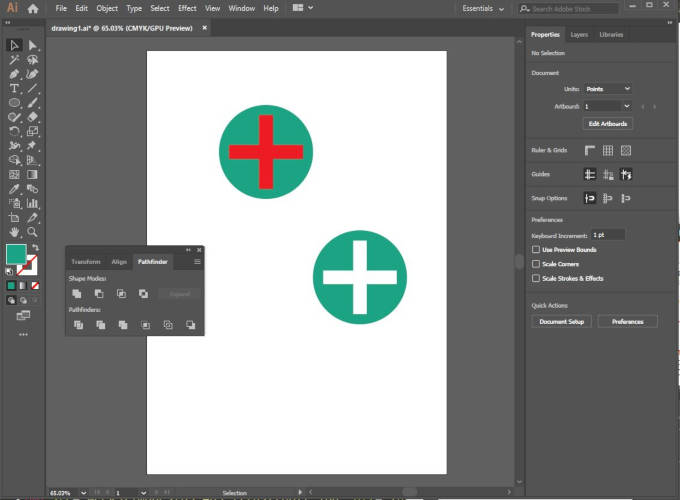Select the Scale tool
The image size is (680, 500).
tap(32, 131)
